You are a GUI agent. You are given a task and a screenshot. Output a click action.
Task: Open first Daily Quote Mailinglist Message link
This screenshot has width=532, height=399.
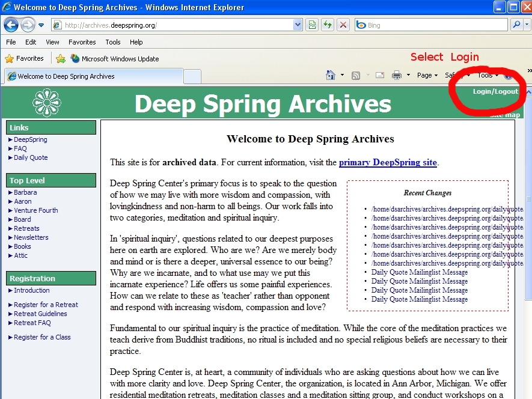coord(420,272)
